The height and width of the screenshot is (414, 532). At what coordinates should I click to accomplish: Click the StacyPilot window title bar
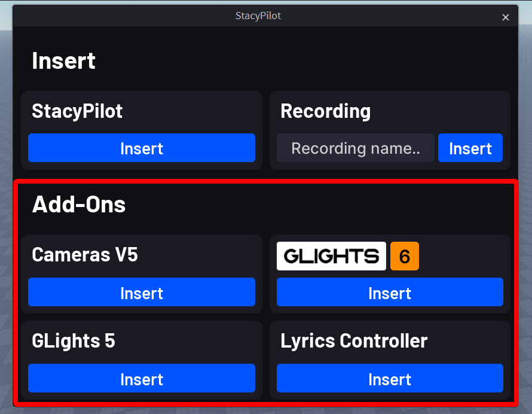258,16
